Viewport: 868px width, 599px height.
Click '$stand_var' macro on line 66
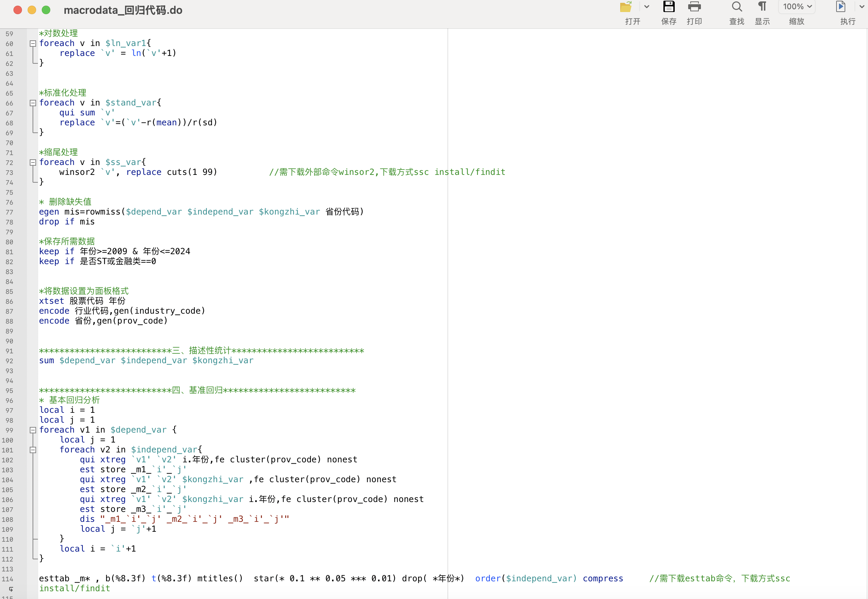[131, 103]
